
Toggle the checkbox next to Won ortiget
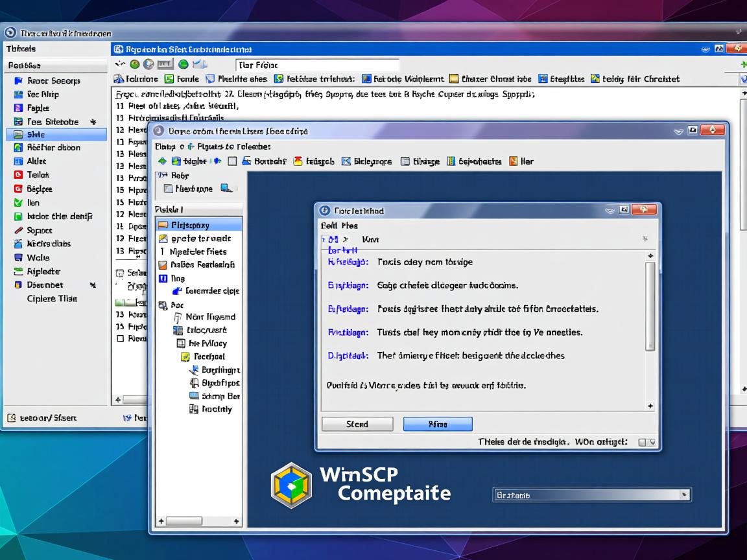point(643,442)
